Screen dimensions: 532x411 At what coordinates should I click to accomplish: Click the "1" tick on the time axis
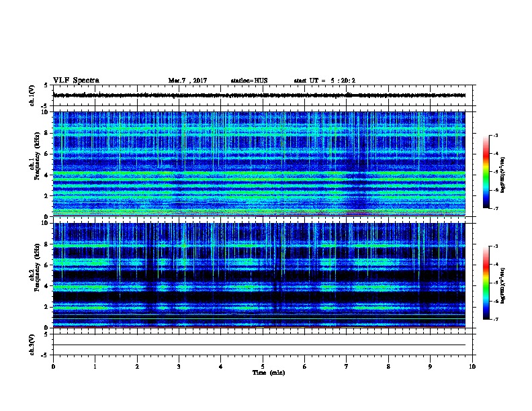pyautogui.click(x=95, y=367)
